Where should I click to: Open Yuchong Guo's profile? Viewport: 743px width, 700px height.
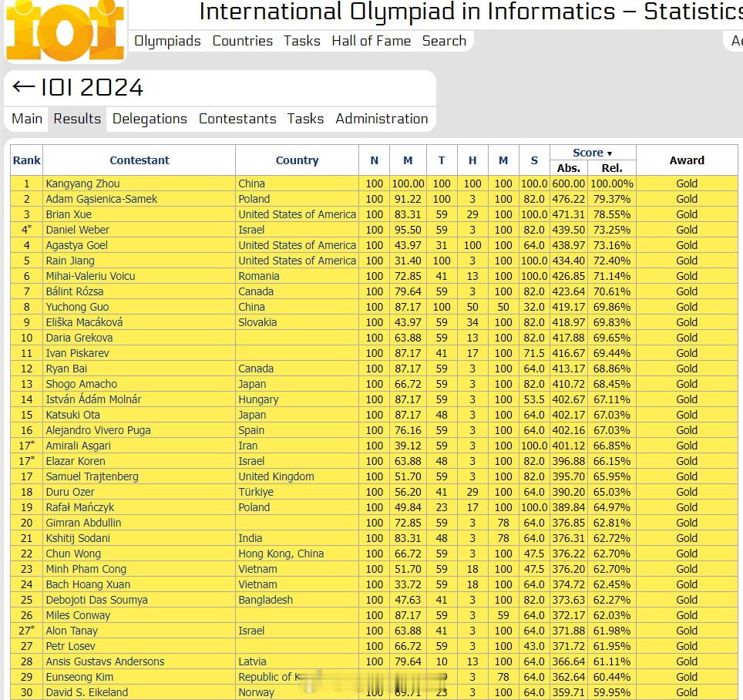(77, 307)
